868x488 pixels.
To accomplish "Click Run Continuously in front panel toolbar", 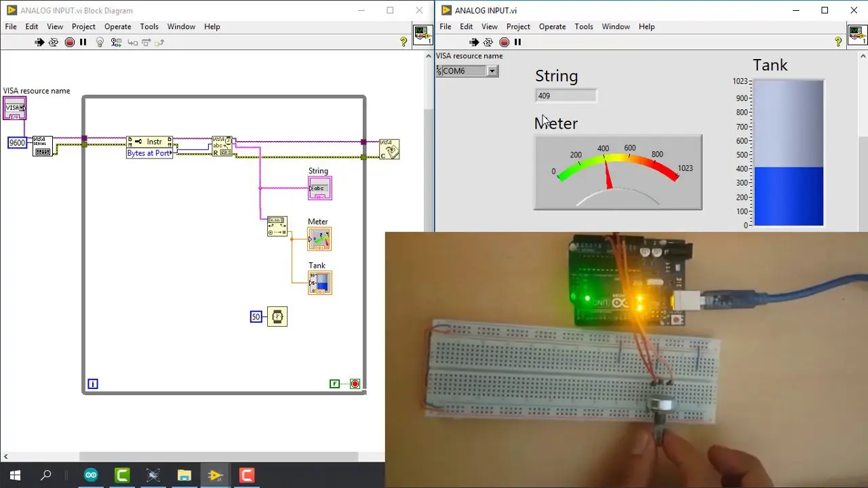I will click(x=488, y=42).
